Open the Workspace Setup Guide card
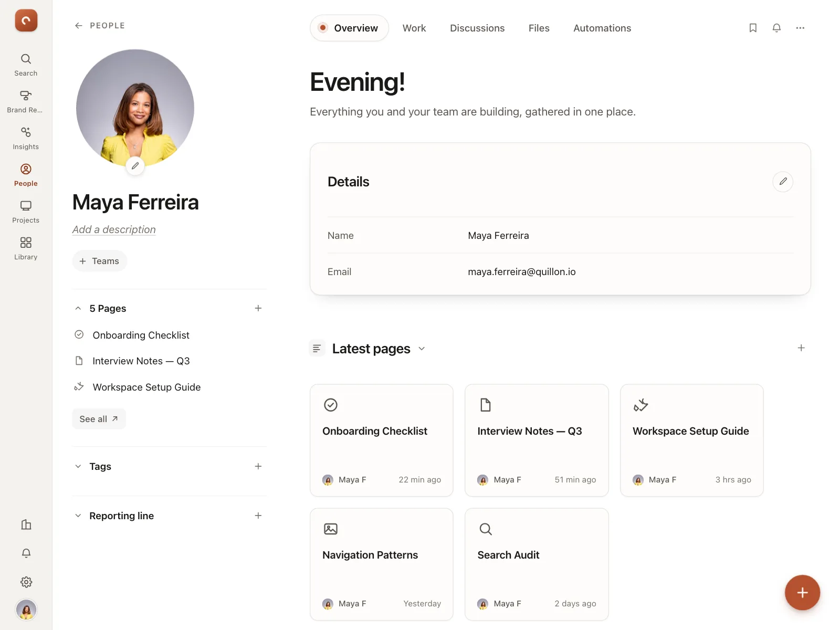Image resolution: width=840 pixels, height=630 pixels. click(691, 440)
